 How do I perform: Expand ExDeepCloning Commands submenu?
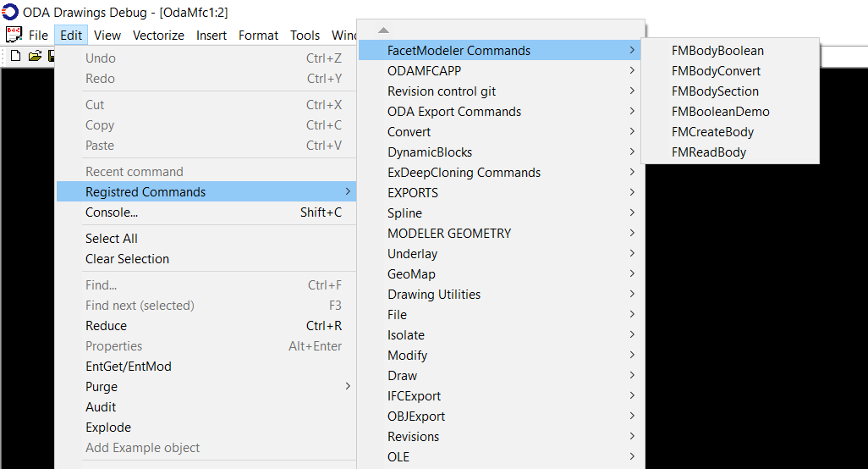499,172
